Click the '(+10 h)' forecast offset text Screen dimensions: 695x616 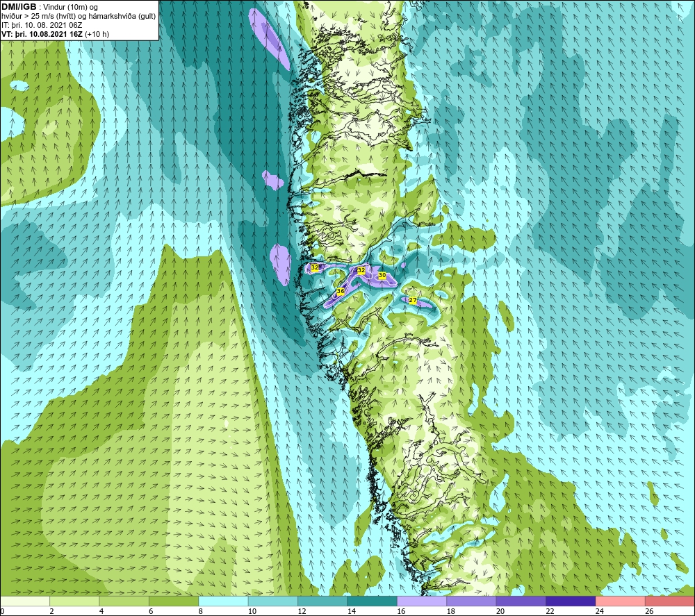(x=97, y=34)
